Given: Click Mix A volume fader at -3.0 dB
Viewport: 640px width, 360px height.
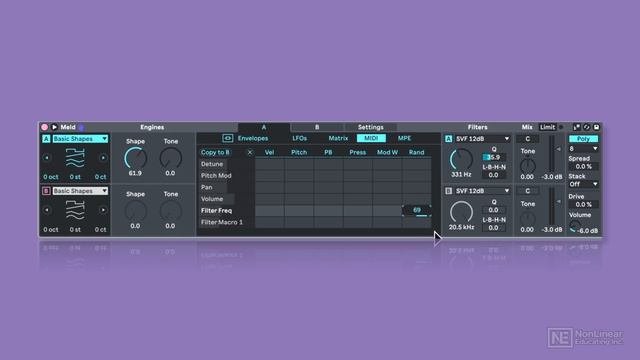Looking at the screenshot, I should click(x=553, y=154).
